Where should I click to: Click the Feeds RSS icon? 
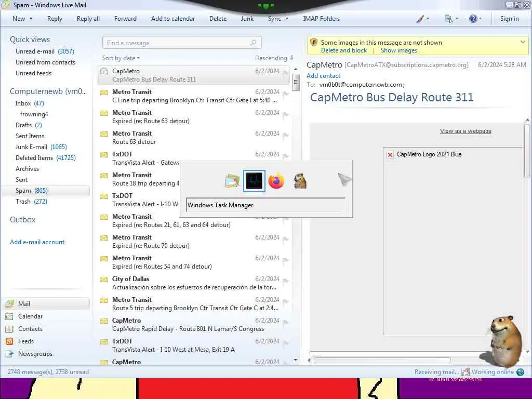(9, 341)
